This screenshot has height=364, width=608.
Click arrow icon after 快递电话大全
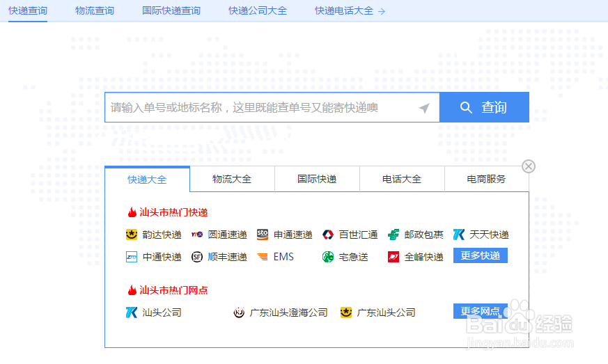point(382,12)
